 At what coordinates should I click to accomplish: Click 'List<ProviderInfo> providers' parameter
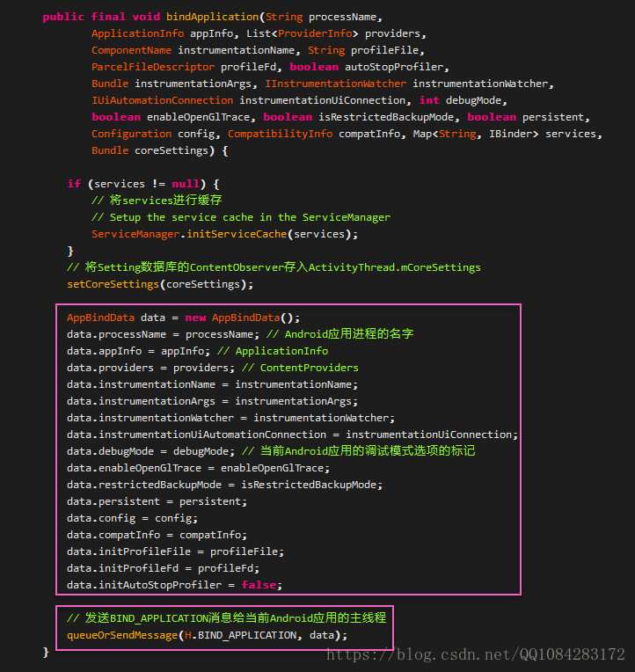pyautogui.click(x=333, y=33)
